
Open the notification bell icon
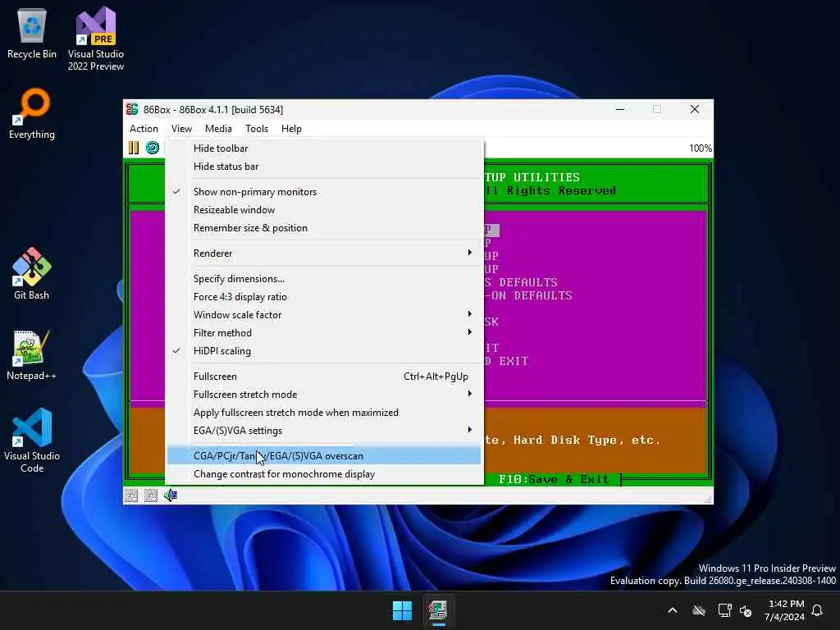point(817,610)
